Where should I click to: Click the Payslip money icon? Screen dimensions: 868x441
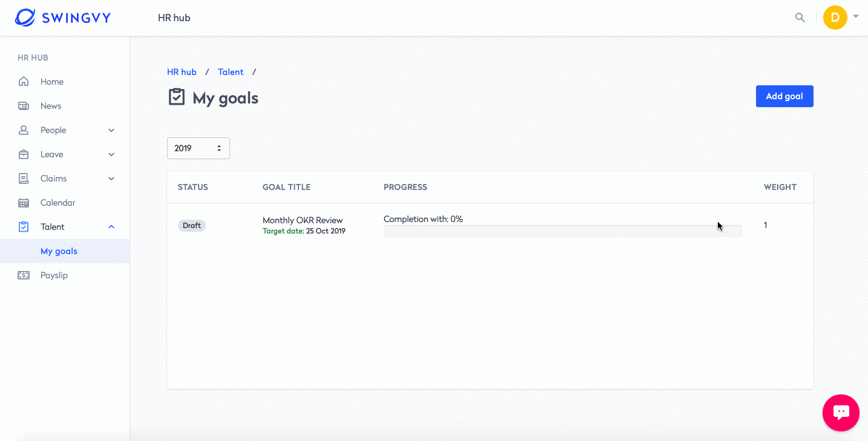[x=24, y=275]
